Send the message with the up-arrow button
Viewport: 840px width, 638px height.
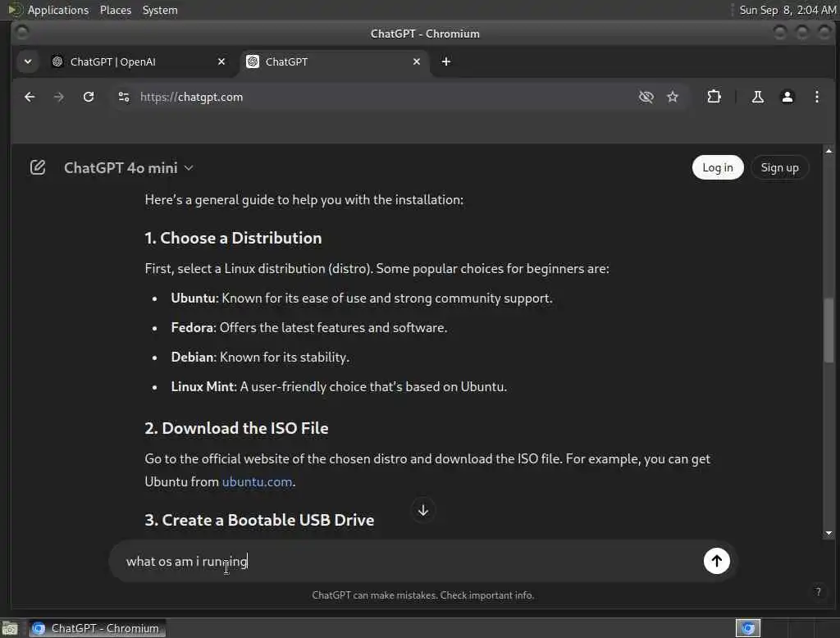(716, 561)
